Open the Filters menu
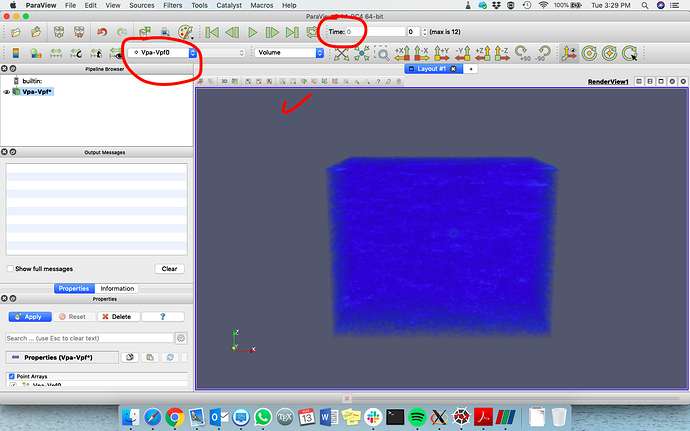This screenshot has height=431, width=690. (172, 5)
